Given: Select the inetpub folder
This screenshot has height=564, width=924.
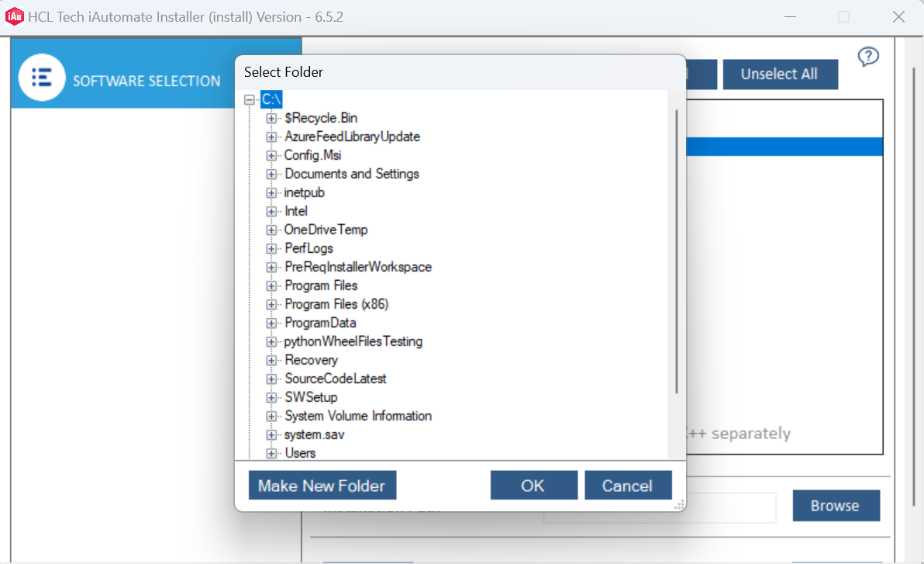Looking at the screenshot, I should coord(304,192).
